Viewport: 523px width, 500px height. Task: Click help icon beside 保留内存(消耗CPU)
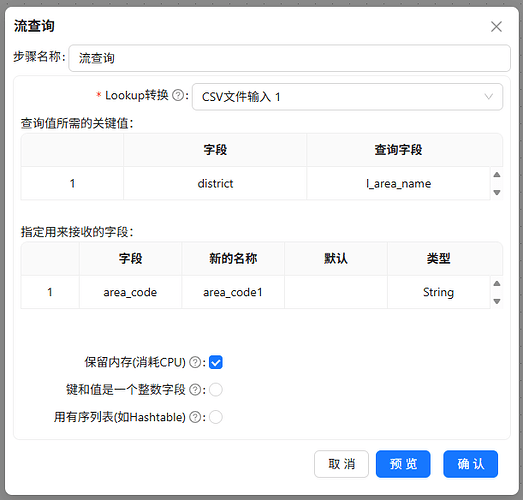point(195,362)
